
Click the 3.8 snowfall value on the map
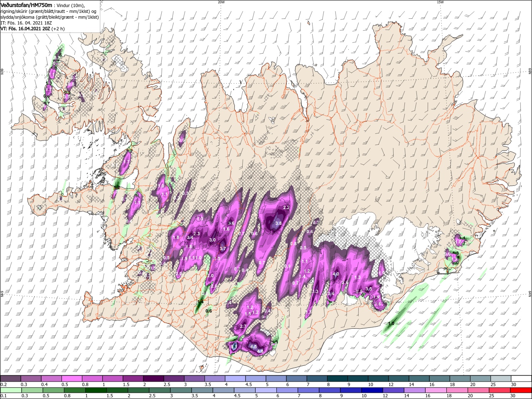(x=278, y=223)
